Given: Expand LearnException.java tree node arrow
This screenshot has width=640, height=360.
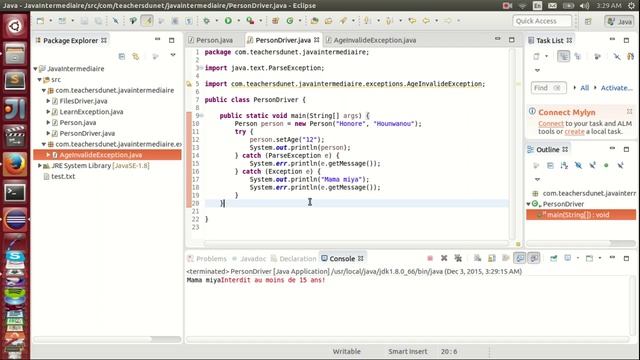Looking at the screenshot, I should 48,111.
